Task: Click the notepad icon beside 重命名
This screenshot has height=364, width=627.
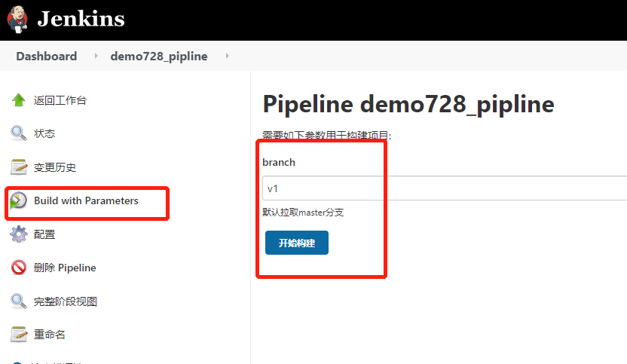Action: pos(18,335)
